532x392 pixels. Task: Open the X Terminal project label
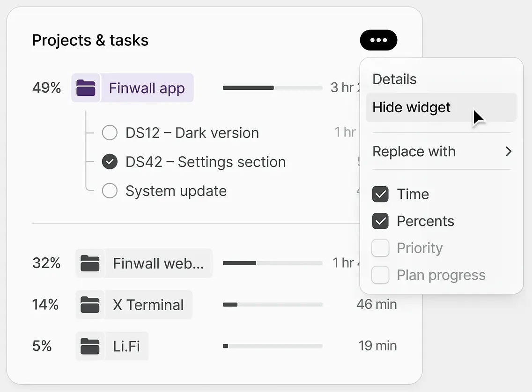pyautogui.click(x=148, y=305)
